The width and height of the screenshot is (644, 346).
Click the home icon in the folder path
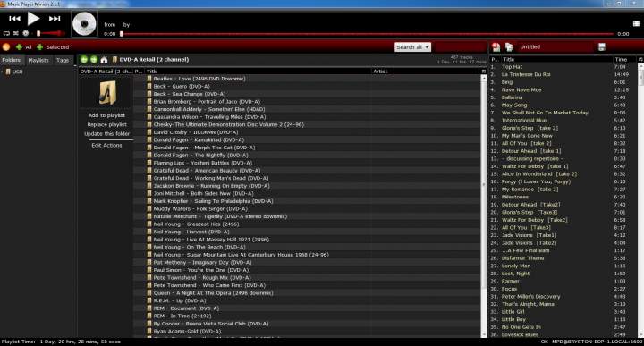104,60
